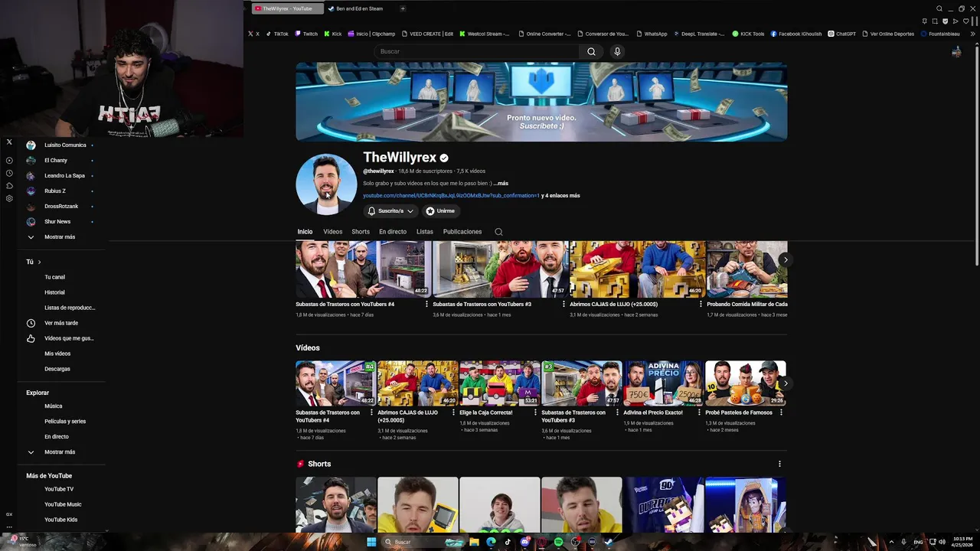Click the YouTube Buscar search field
980x551 pixels.
[x=477, y=51]
